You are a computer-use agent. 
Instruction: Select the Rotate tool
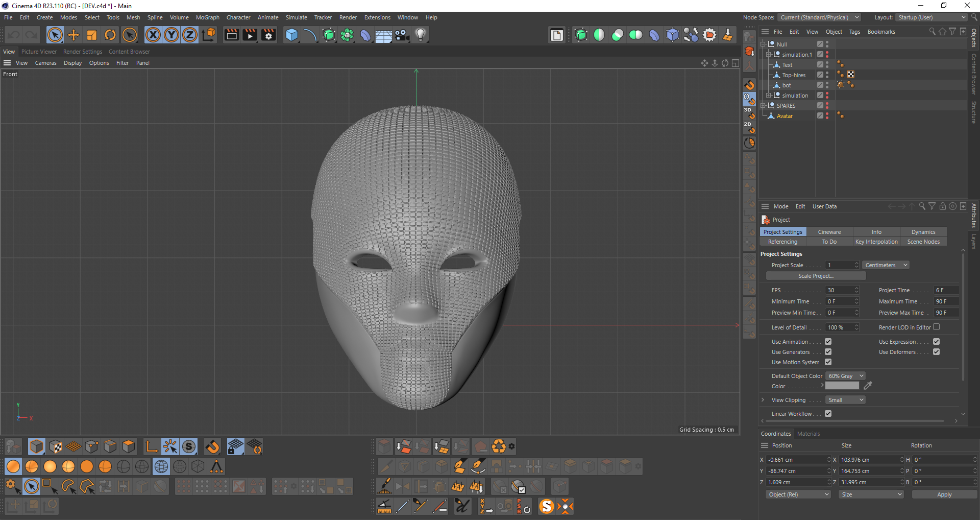[110, 35]
